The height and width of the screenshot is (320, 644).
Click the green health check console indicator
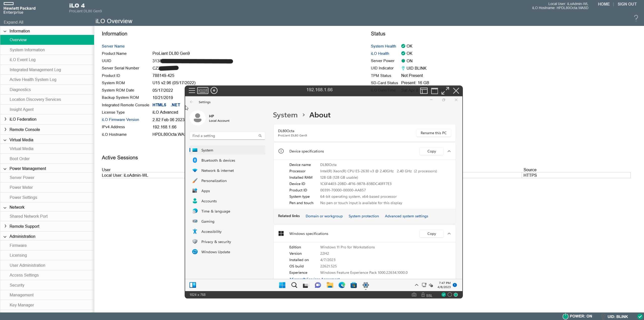(x=444, y=295)
